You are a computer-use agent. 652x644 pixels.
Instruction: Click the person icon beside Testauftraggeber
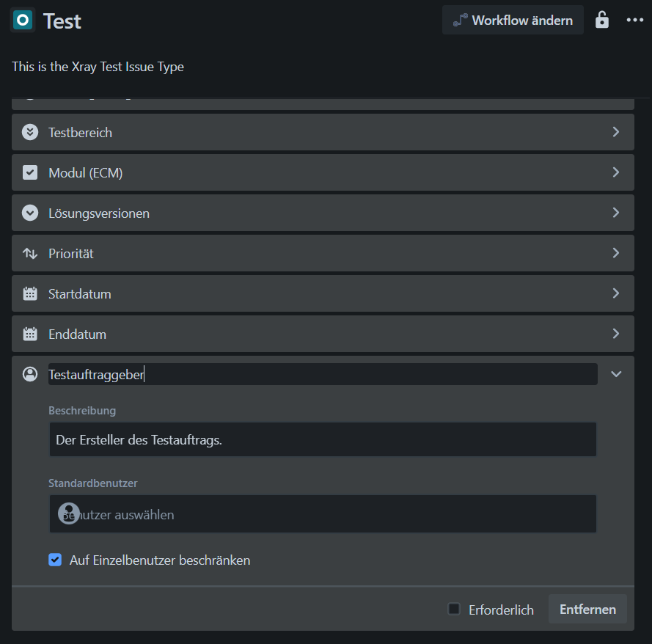[x=29, y=373]
